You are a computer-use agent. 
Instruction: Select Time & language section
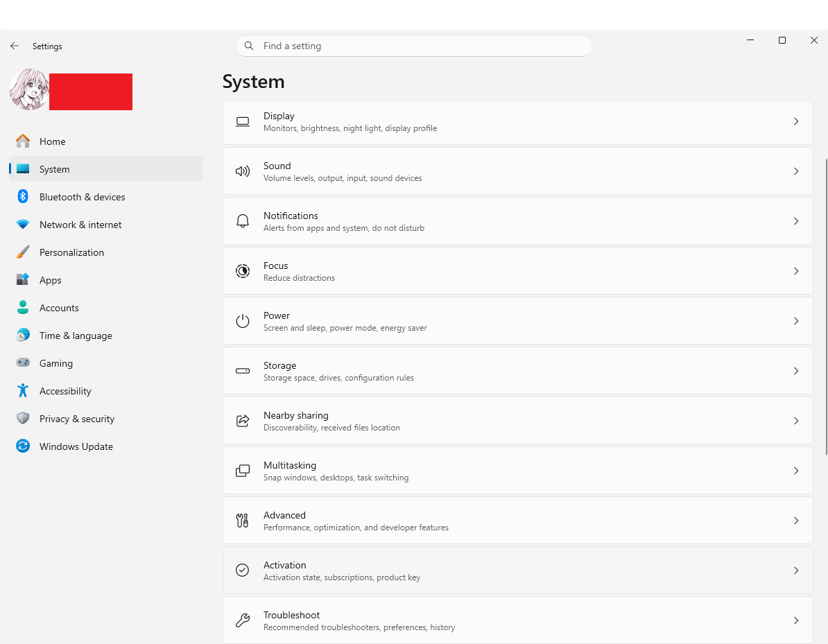(x=105, y=336)
